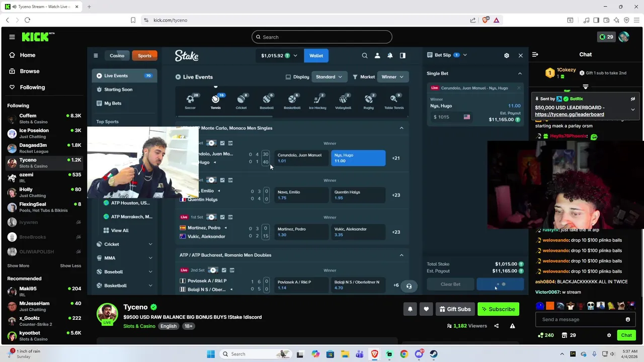The height and width of the screenshot is (362, 644).
Task: Select the Soccer sport icon
Action: coord(190,101)
